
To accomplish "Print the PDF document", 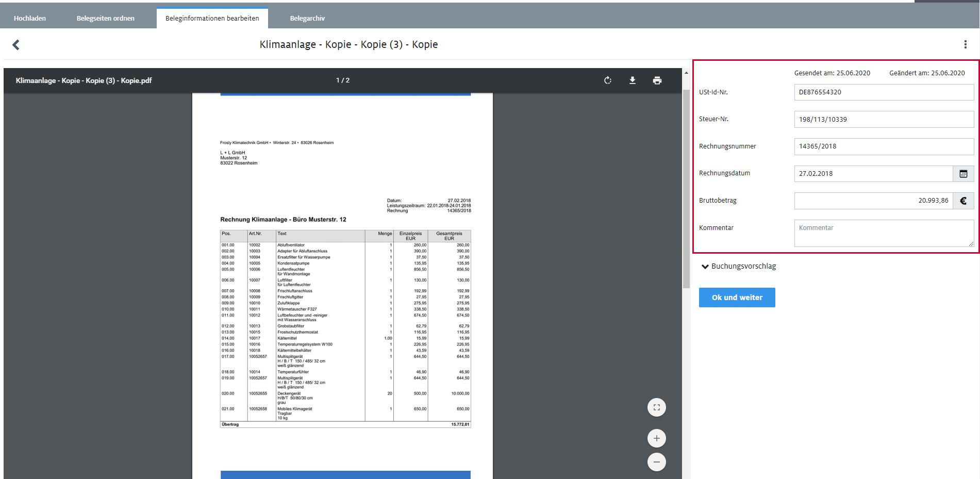I will coord(657,80).
